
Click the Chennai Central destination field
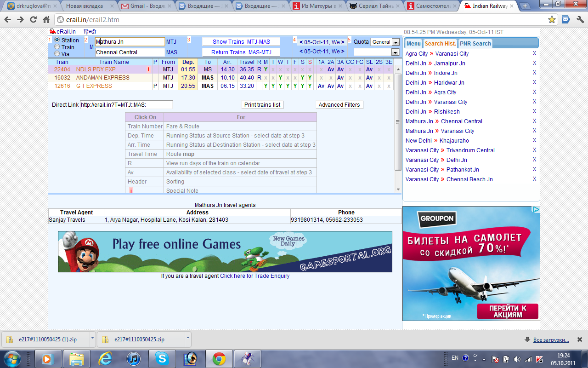tap(130, 52)
